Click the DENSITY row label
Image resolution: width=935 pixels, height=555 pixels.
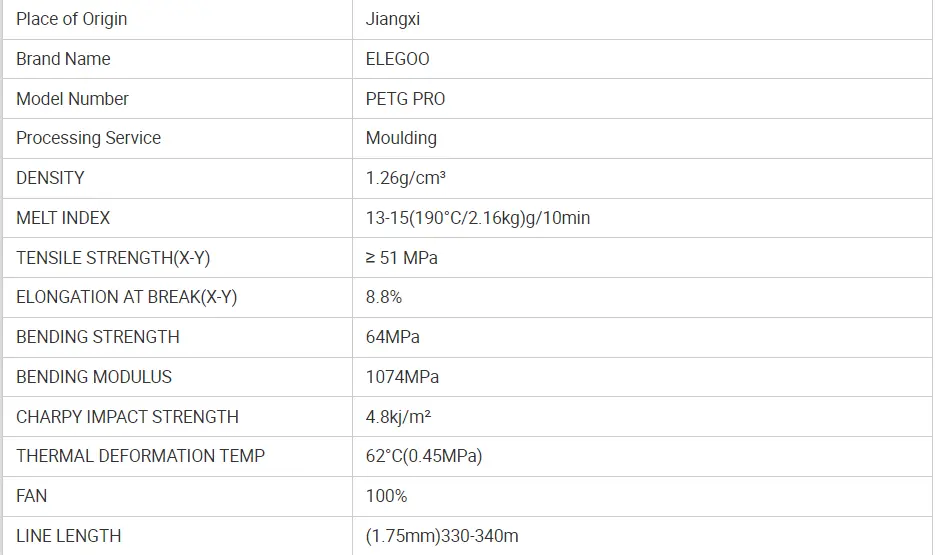pos(50,178)
